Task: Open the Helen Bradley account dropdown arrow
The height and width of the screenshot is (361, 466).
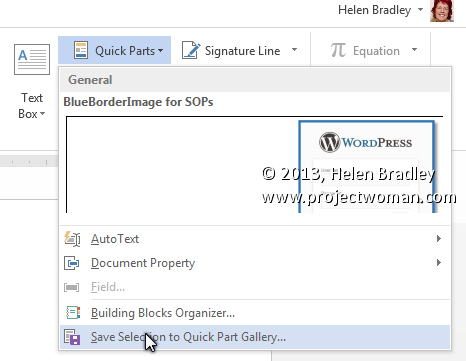Action: (421, 10)
